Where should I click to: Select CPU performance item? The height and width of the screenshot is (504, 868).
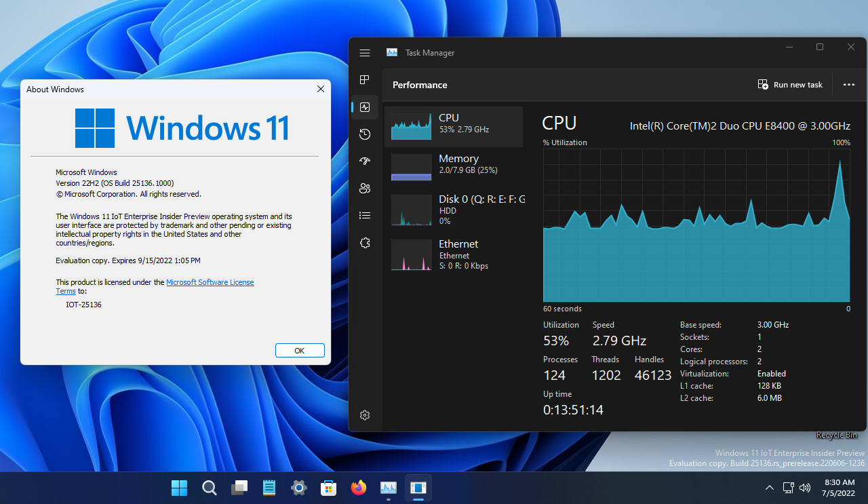454,127
